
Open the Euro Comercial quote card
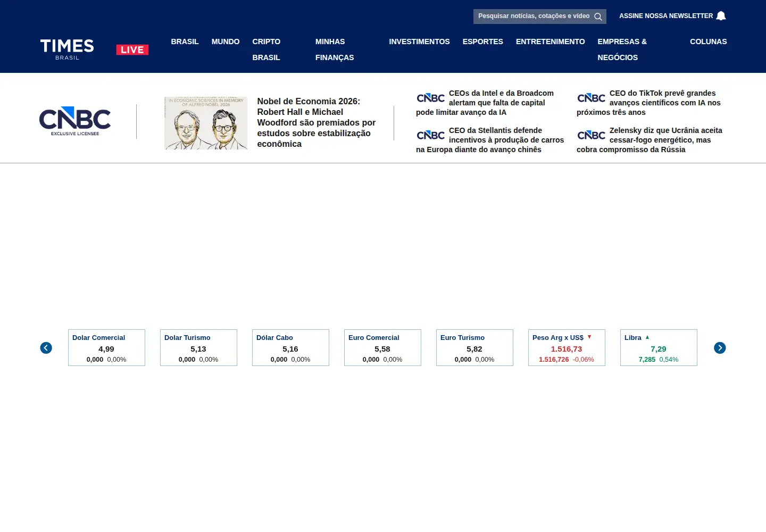[382, 348]
